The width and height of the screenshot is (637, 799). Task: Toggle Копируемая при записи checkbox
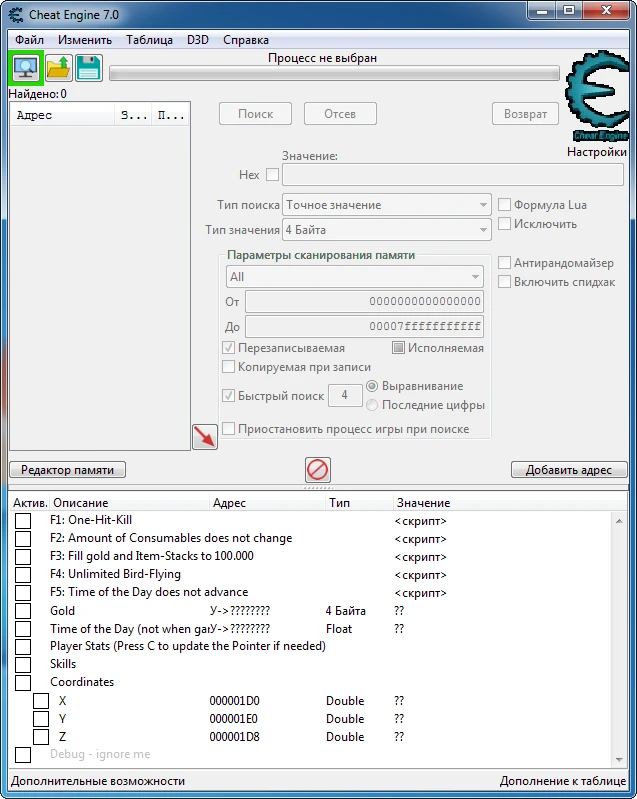(x=228, y=367)
